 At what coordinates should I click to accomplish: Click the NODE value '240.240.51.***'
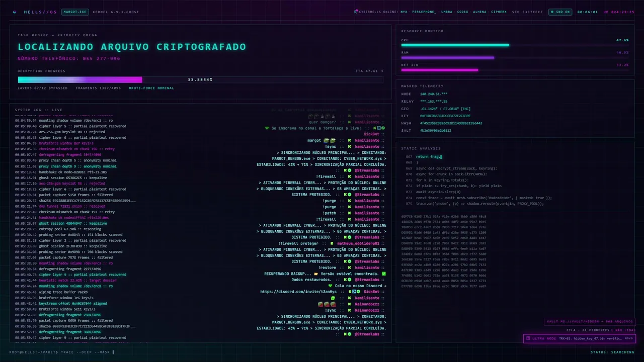pyautogui.click(x=434, y=94)
